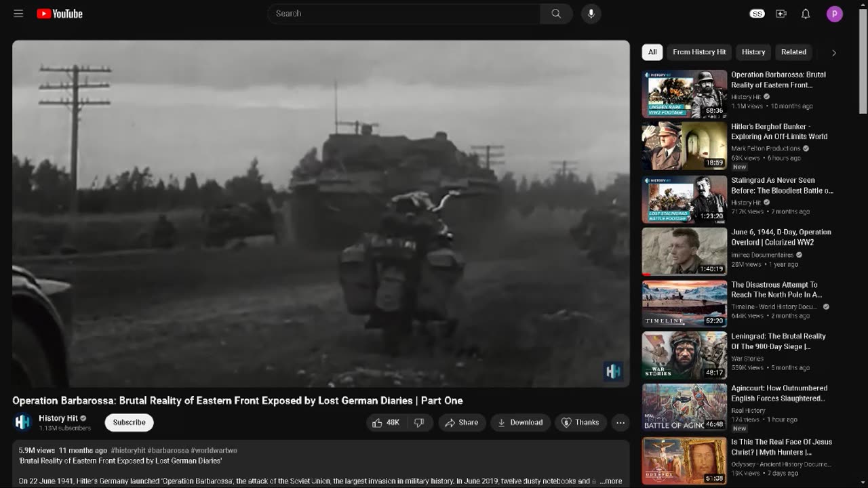Focus the Search input field
Screen dimensions: 868x488
(404, 14)
